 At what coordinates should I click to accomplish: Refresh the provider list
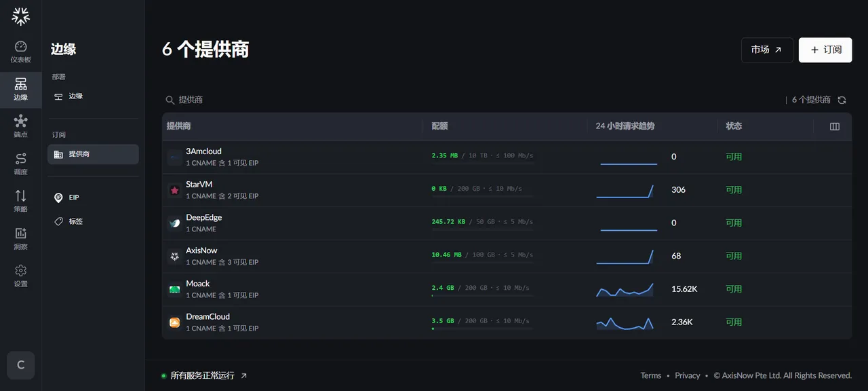pyautogui.click(x=842, y=100)
